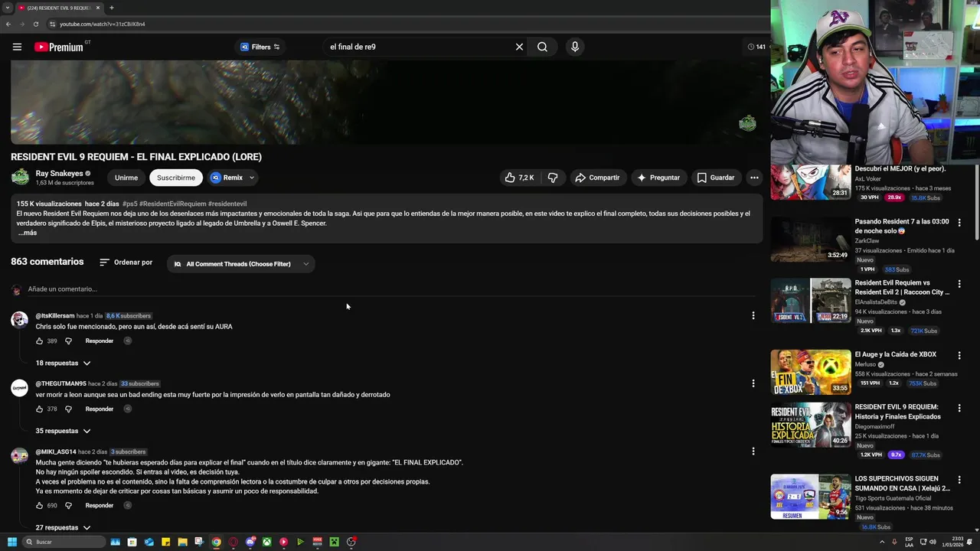Open 'Historia y Finales Explicados' video thumbnail
The width and height of the screenshot is (980, 551).
(x=810, y=425)
